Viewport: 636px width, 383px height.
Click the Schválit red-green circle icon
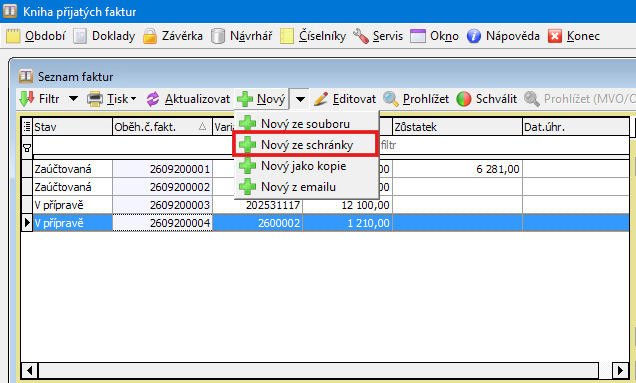464,99
